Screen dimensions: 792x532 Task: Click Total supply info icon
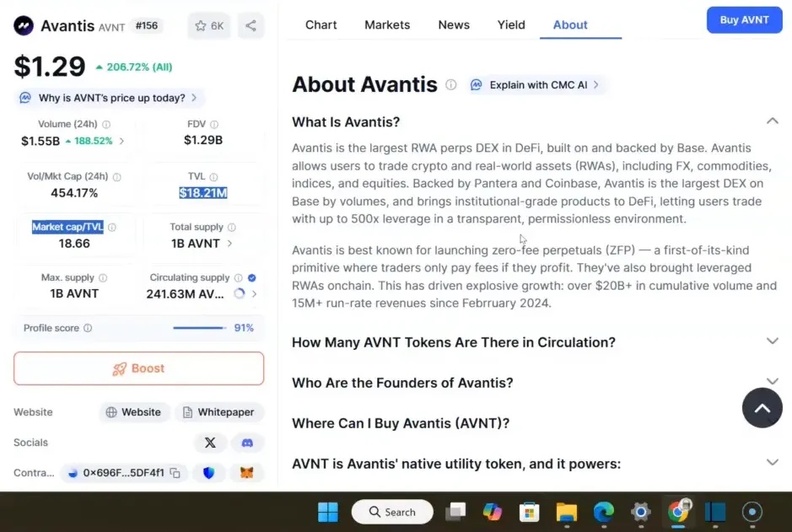coord(231,227)
